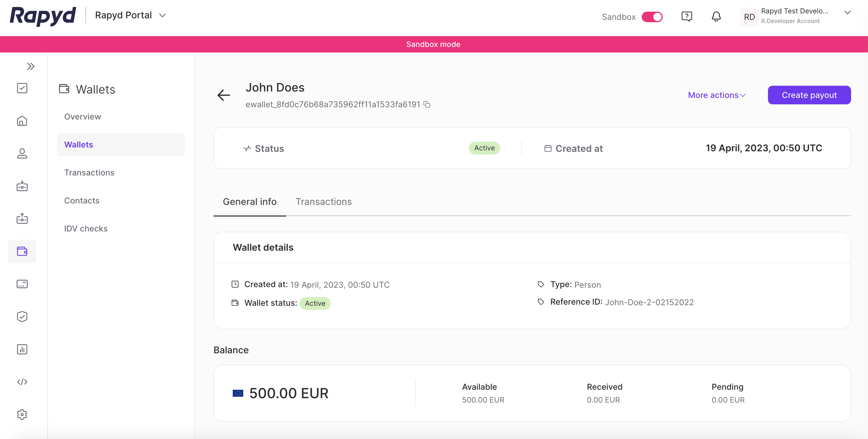This screenshot has height=439, width=868.
Task: Open the developers code icon in sidebar
Action: (22, 382)
